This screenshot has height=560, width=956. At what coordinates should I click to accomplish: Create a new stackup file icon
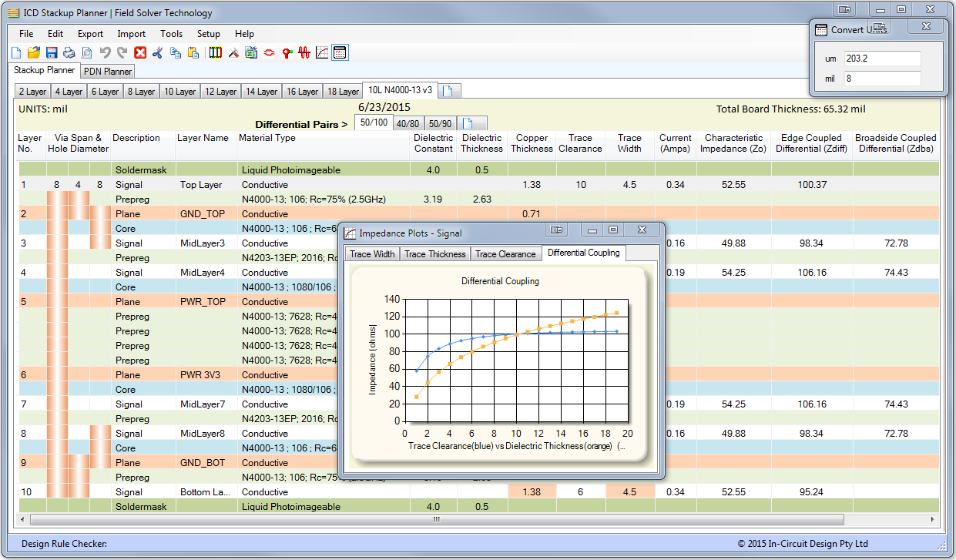[16, 53]
